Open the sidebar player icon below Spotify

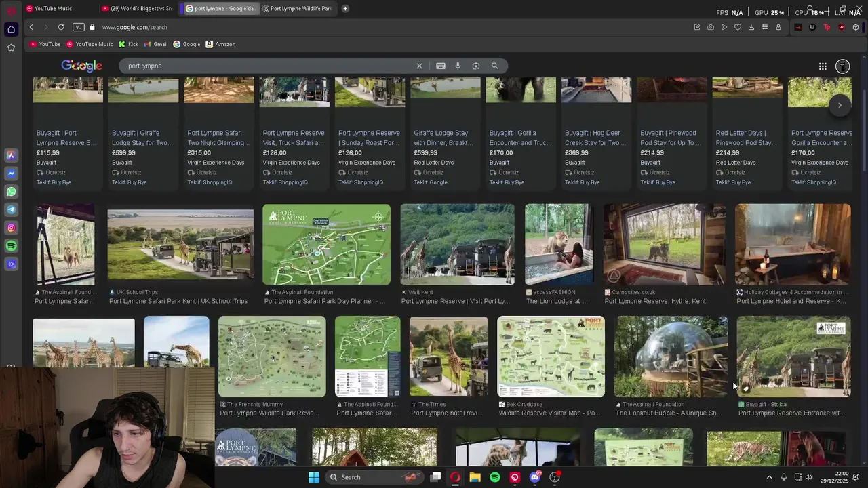coord(11,264)
